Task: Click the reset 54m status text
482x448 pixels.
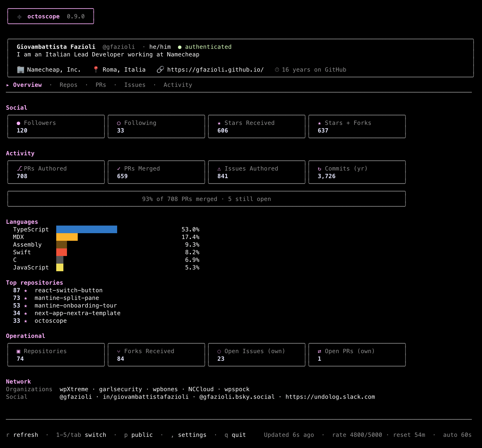Action: (409, 435)
